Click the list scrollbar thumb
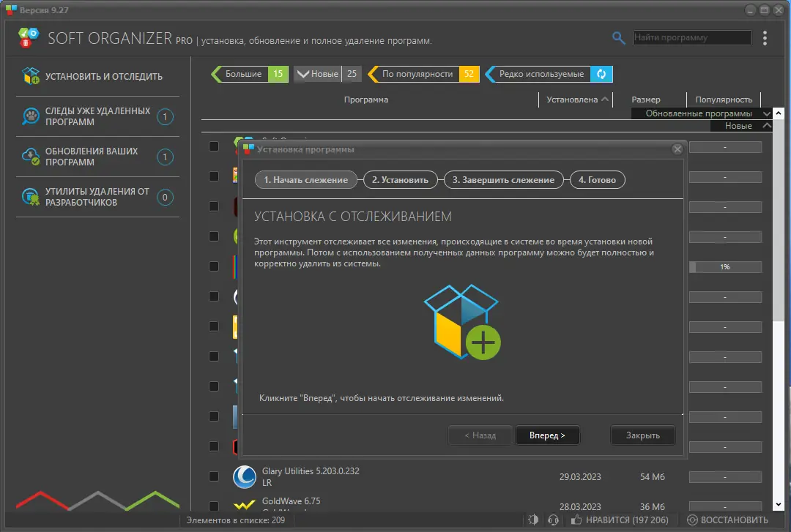The image size is (791, 532). 779,220
